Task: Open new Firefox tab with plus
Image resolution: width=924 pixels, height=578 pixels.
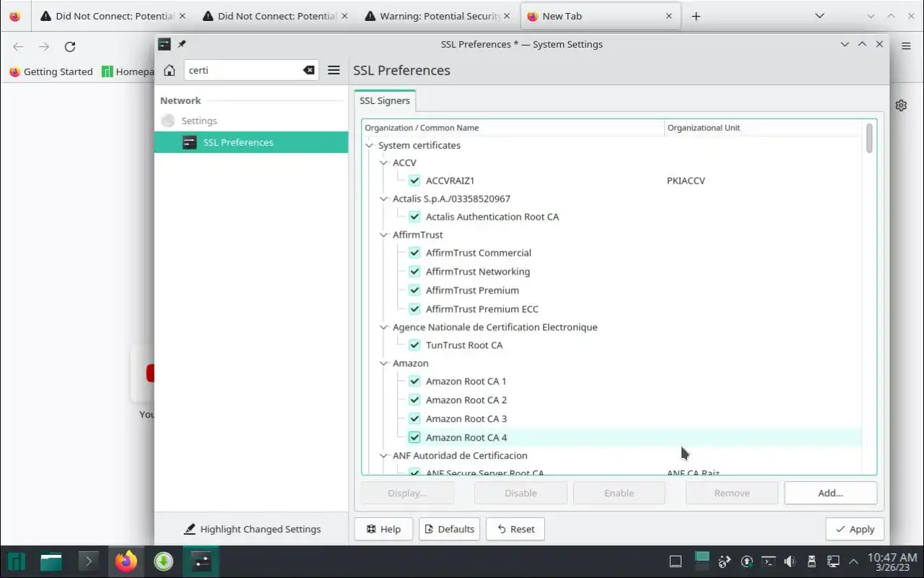Action: click(x=696, y=16)
